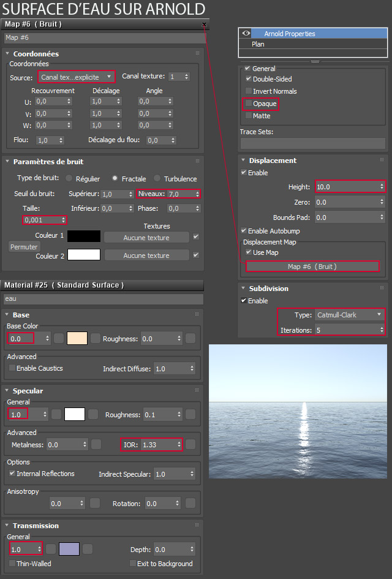This screenshot has height=579, width=392.
Task: Open the Couleur 2 white color swatch
Action: coord(83,255)
